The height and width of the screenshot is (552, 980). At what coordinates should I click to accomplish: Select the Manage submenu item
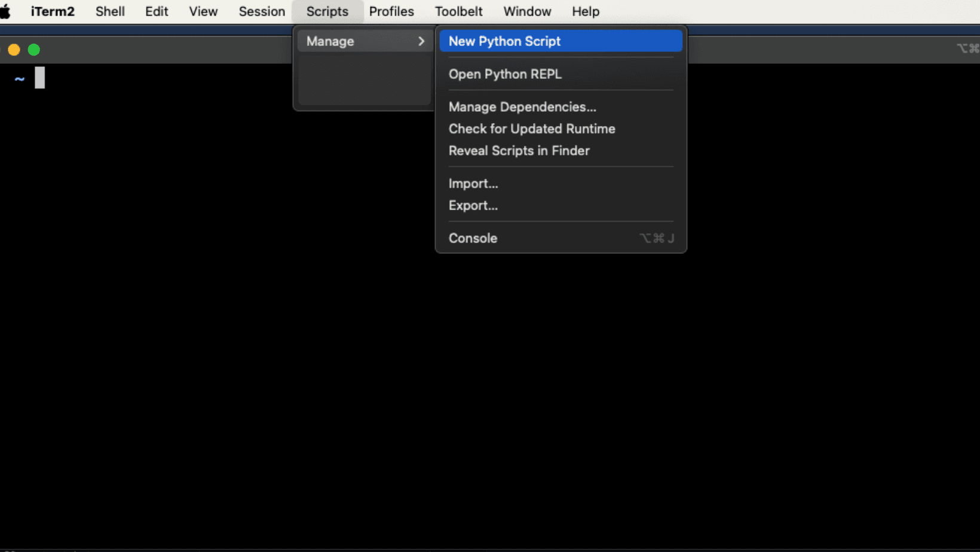tap(365, 41)
